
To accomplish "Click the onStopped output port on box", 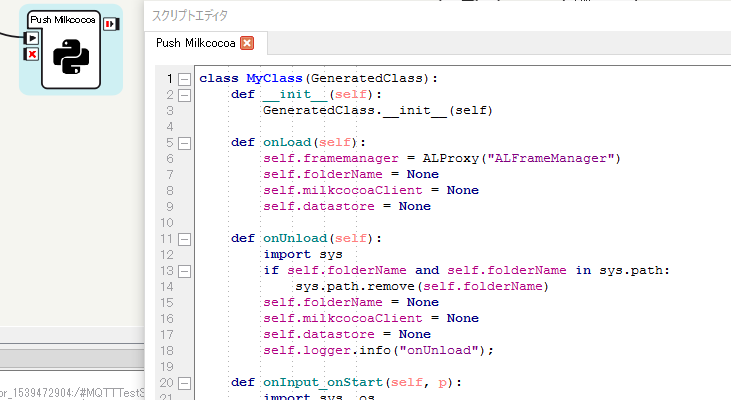I will [111, 24].
